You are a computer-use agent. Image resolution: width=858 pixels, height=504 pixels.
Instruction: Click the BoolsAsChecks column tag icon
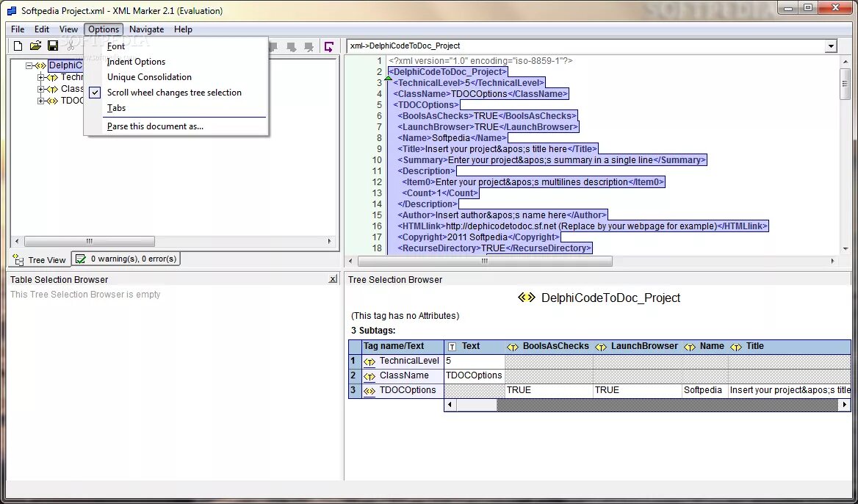(512, 346)
